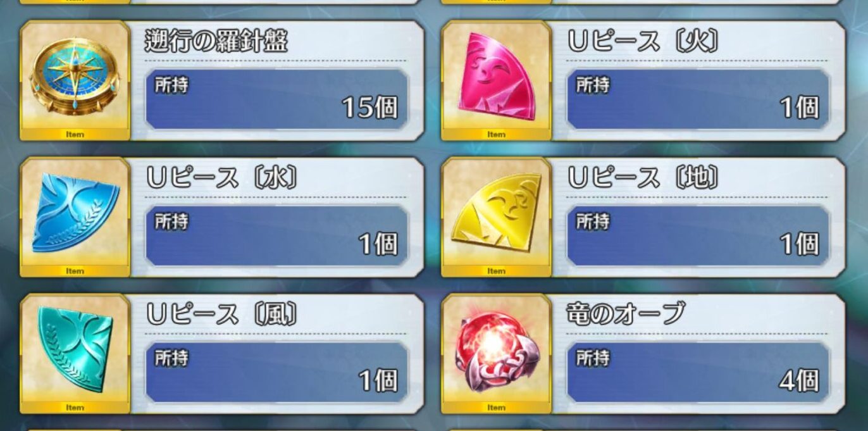Click the Item label under the compass
This screenshot has width=868, height=431.
[x=75, y=134]
